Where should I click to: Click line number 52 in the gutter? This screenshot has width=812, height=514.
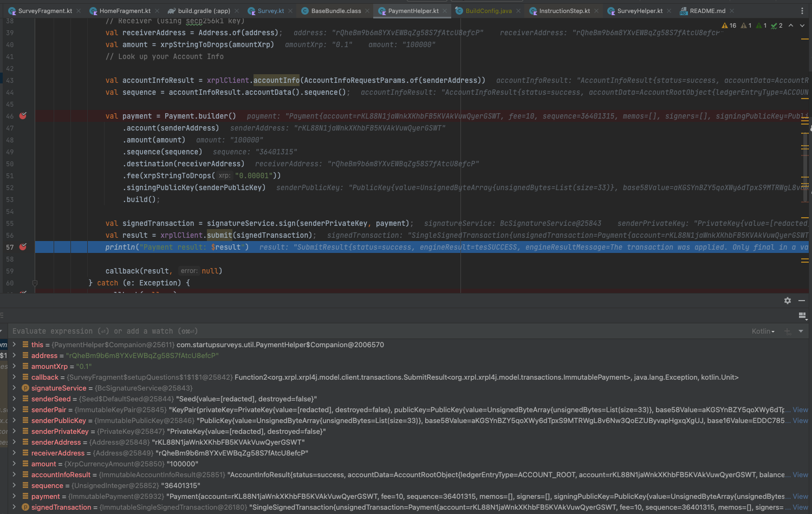click(x=10, y=187)
